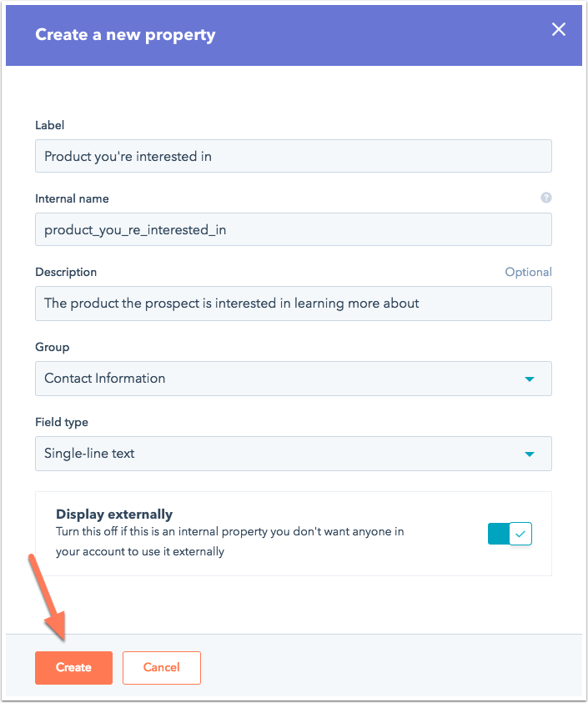Click the caret arrow in Group dropdown

coord(530,379)
